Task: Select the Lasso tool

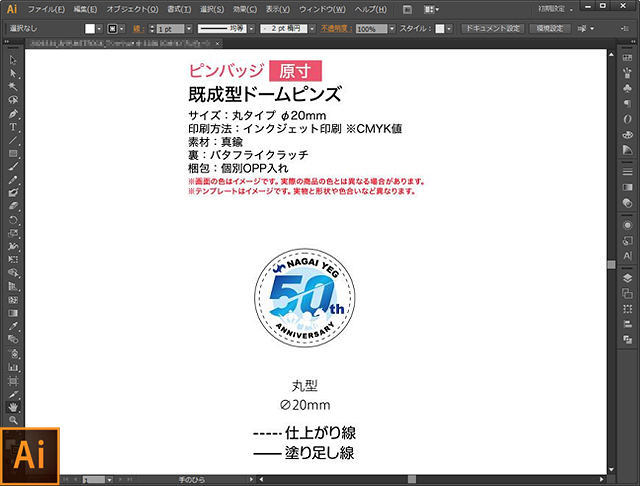Action: (x=13, y=100)
